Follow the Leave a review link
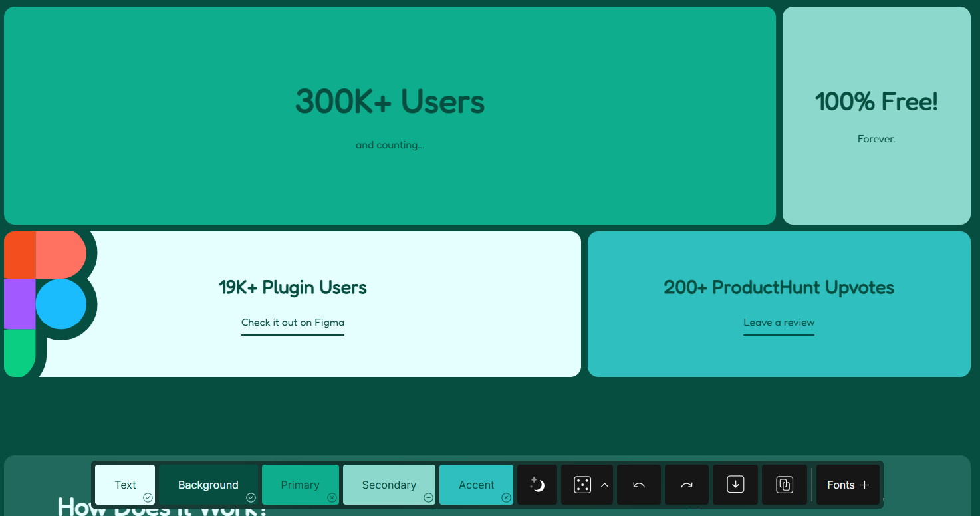The height and width of the screenshot is (516, 980). click(x=779, y=322)
